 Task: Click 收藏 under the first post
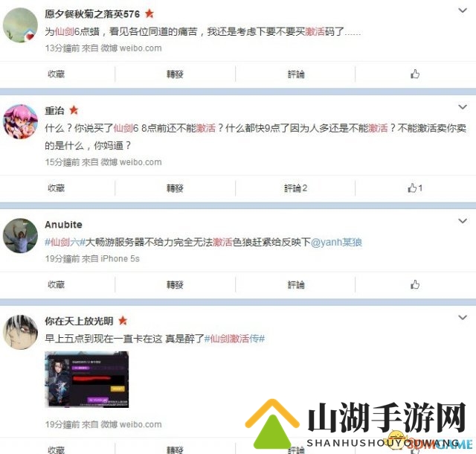[57, 74]
